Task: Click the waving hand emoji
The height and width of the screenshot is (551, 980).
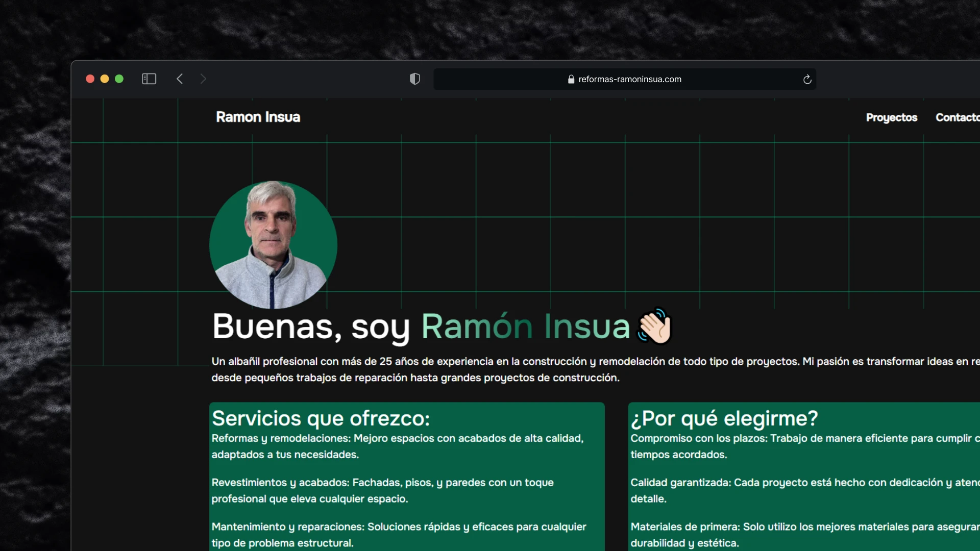Action: point(654,326)
